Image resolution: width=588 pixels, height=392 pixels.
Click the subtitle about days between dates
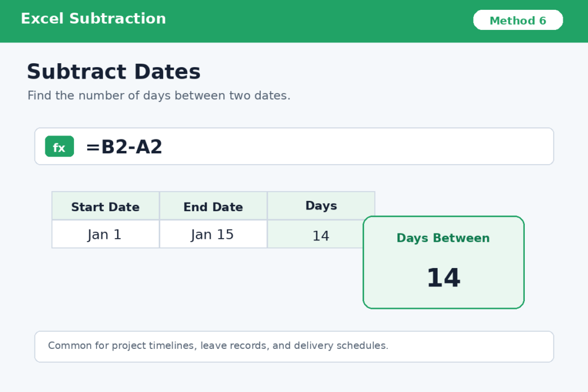(x=158, y=96)
